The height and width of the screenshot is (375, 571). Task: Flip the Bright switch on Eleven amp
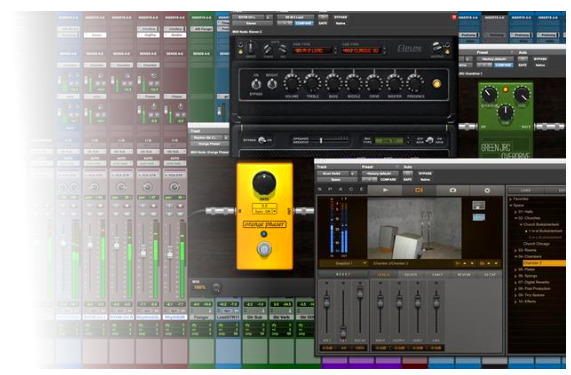coord(271,84)
